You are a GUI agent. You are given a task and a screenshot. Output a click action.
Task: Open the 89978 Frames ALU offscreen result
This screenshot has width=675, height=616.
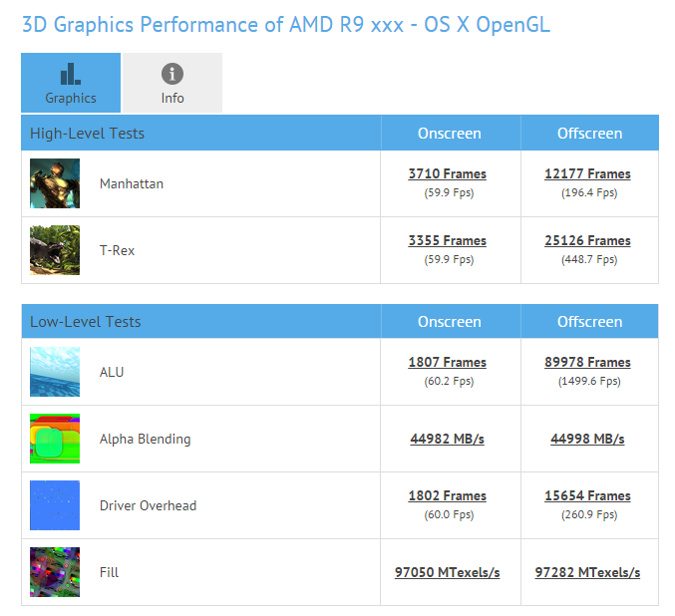[x=587, y=363]
